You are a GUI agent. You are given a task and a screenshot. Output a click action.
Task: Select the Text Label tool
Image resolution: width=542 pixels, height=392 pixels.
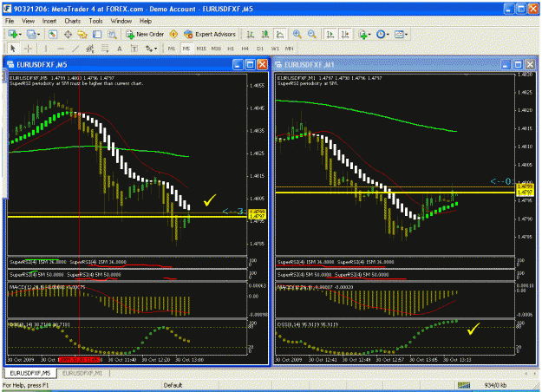click(134, 49)
